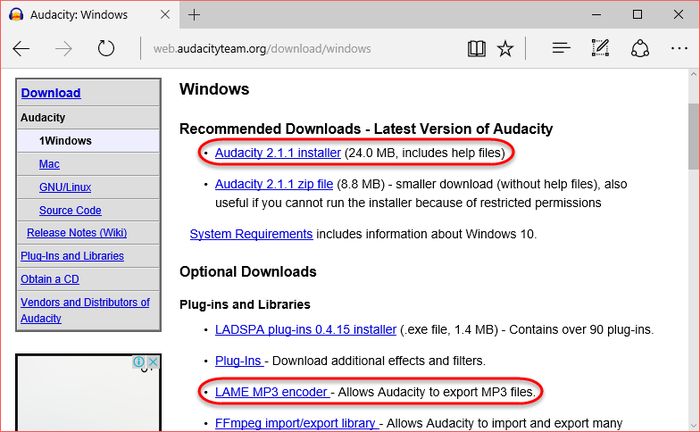Download the Audacity 2.1.1 installer
This screenshot has width=700, height=432.
278,153
